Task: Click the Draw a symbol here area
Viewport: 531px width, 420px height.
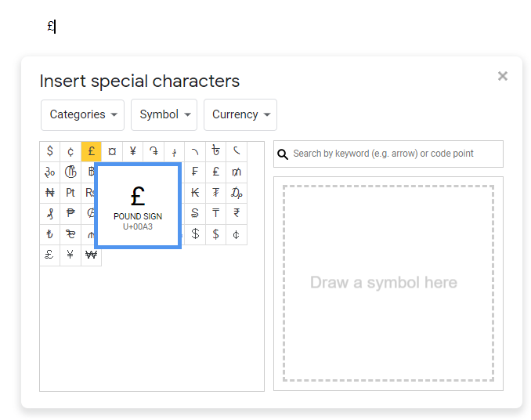Action: pos(388,283)
